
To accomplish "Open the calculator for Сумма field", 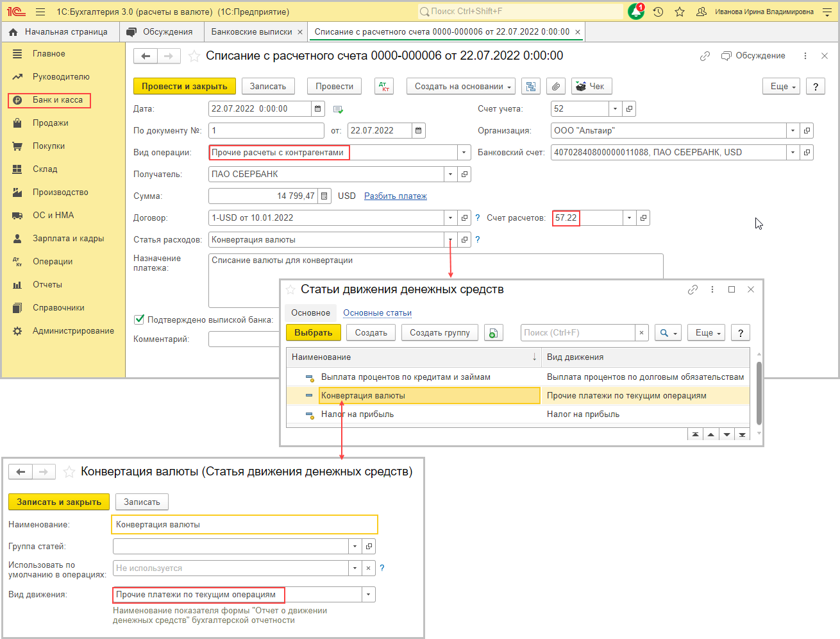I will [324, 196].
